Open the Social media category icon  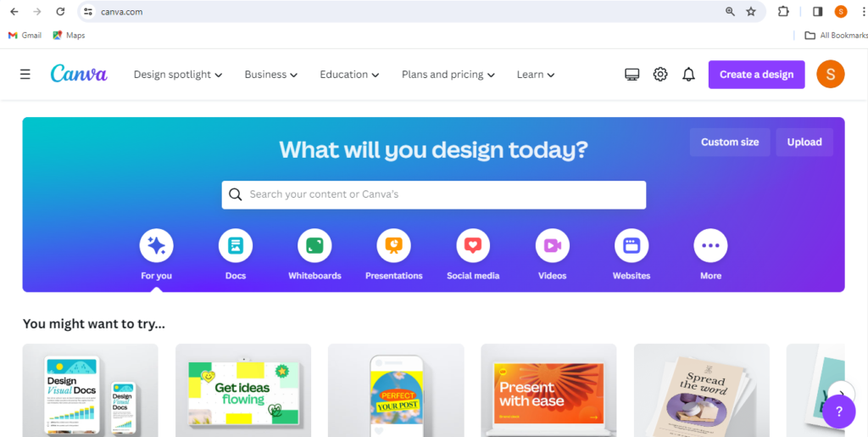[473, 245]
